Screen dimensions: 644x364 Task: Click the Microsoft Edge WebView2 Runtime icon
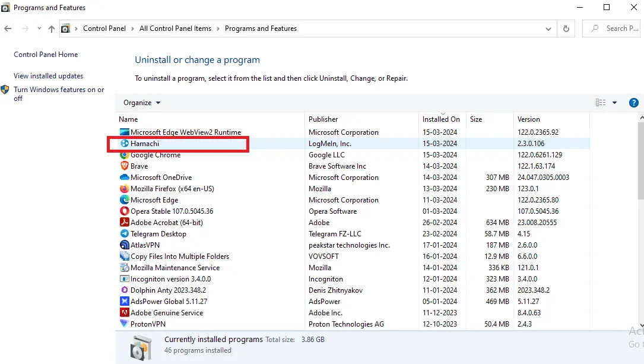tap(124, 132)
